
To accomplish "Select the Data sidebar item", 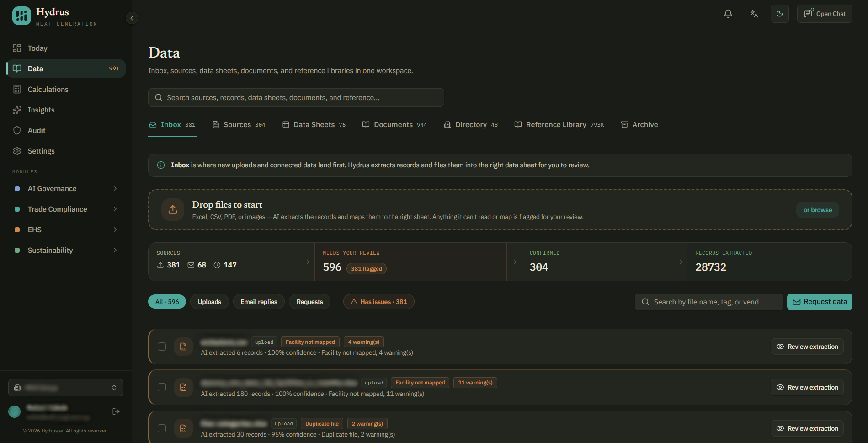I will [66, 69].
